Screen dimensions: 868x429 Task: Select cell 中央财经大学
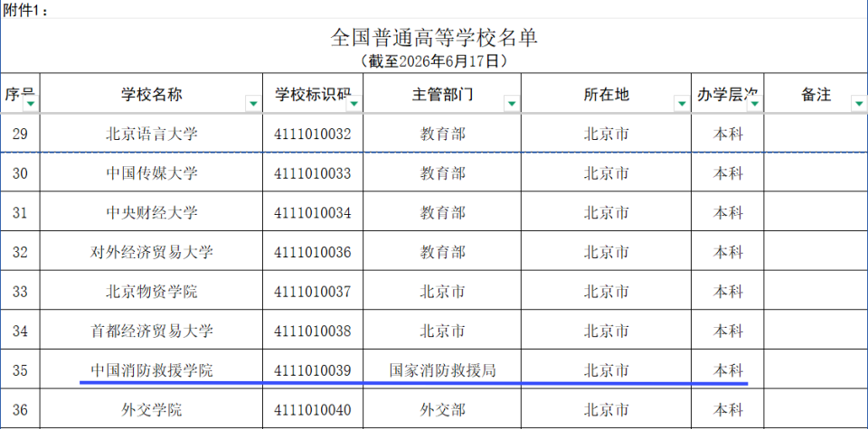coord(151,211)
